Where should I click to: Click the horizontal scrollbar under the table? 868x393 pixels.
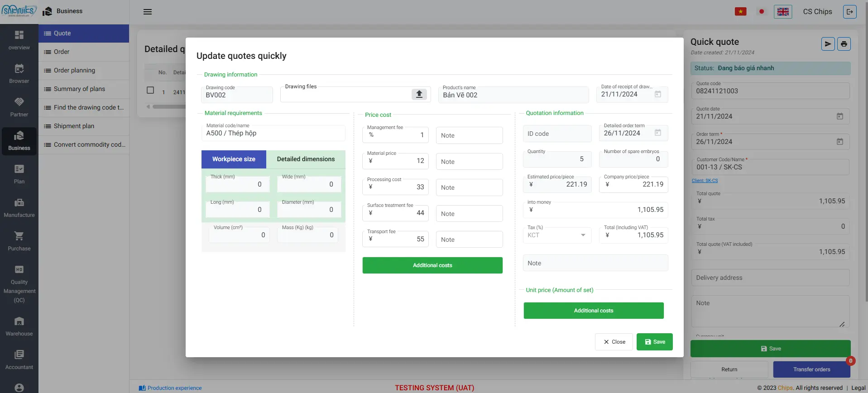[168, 107]
